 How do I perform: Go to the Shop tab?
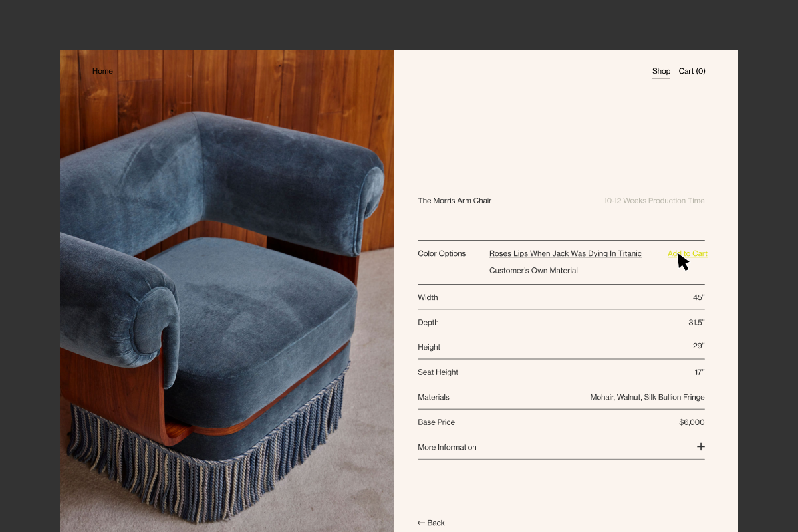click(661, 71)
